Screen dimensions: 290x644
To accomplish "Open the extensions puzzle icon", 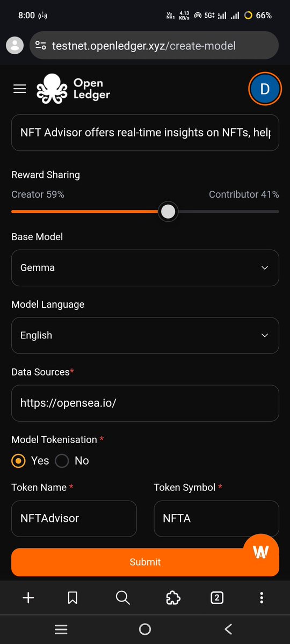I will 173,598.
